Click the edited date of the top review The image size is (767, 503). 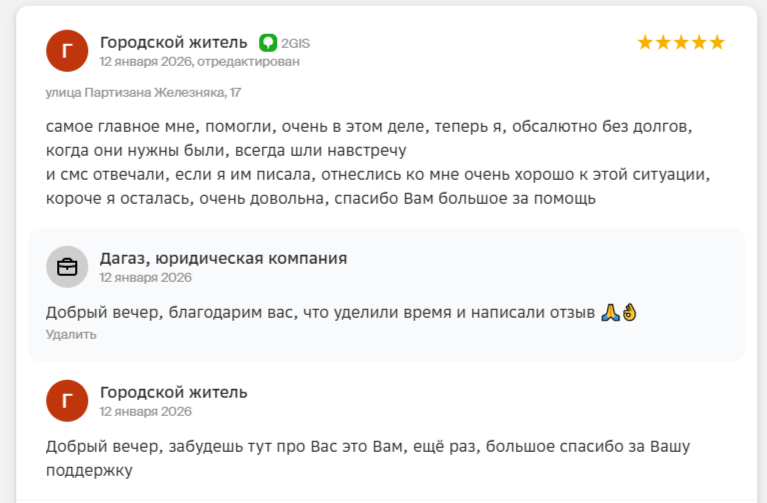[199, 61]
